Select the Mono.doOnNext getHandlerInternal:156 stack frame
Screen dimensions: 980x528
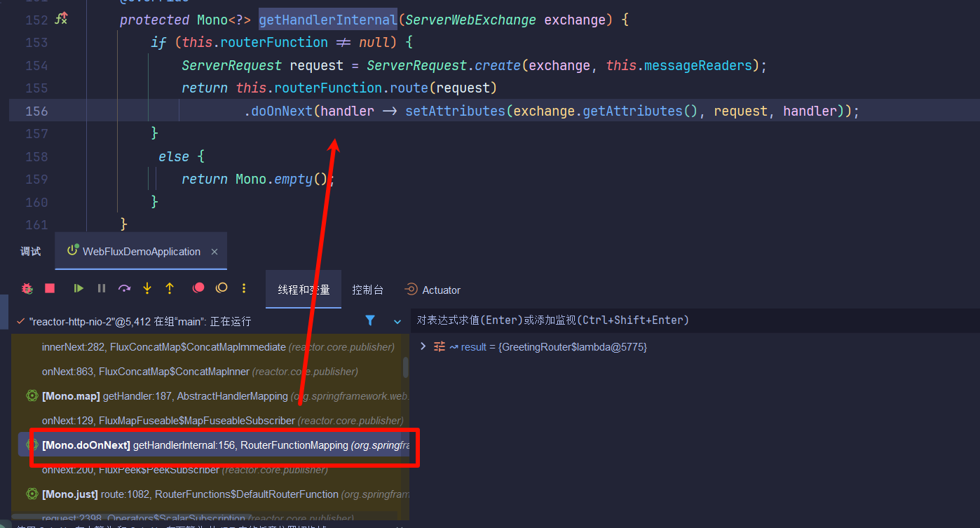(x=214, y=445)
